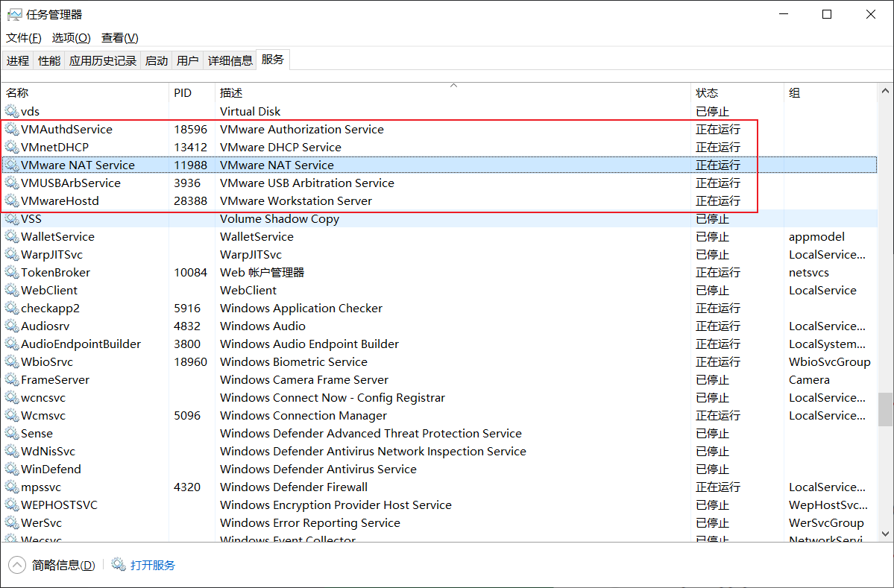This screenshot has height=588, width=894.
Task: Click the gear icon for VMUSBArbService
Action: (12, 183)
